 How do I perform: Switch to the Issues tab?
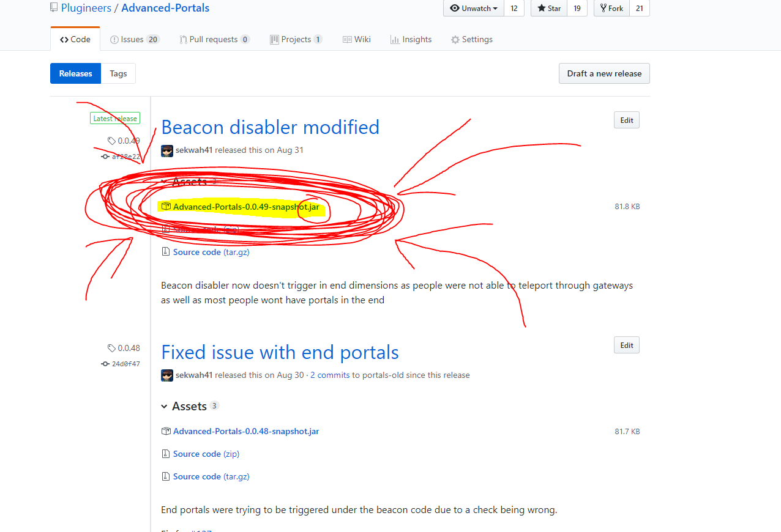point(135,39)
